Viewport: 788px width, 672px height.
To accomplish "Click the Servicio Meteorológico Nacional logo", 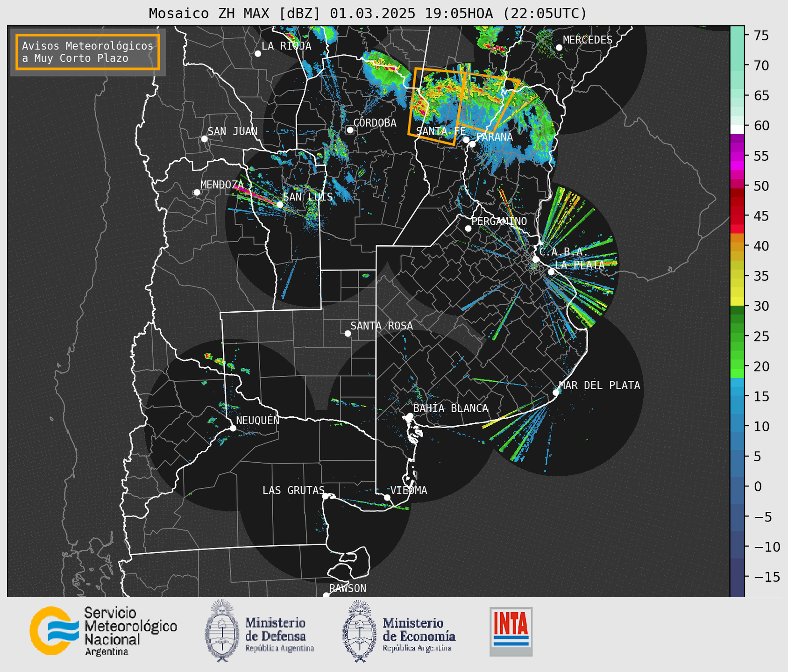I will click(103, 631).
